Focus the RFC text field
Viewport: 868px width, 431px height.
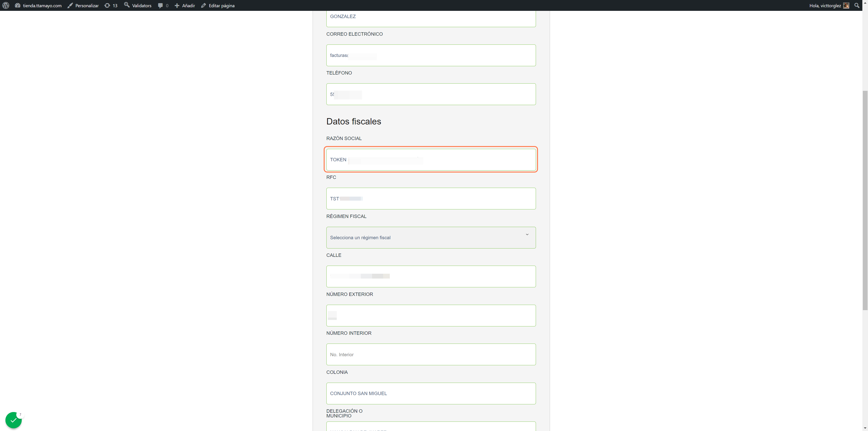(x=431, y=198)
